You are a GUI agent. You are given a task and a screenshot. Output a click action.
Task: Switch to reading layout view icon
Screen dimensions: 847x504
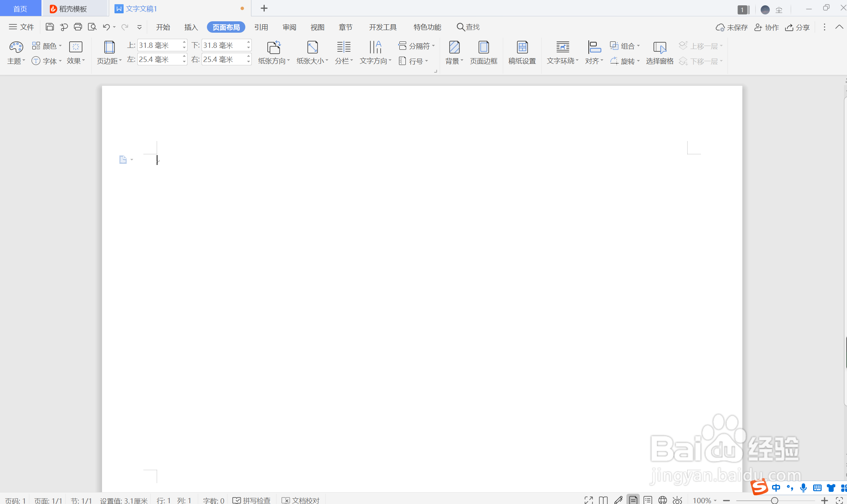tap(603, 500)
